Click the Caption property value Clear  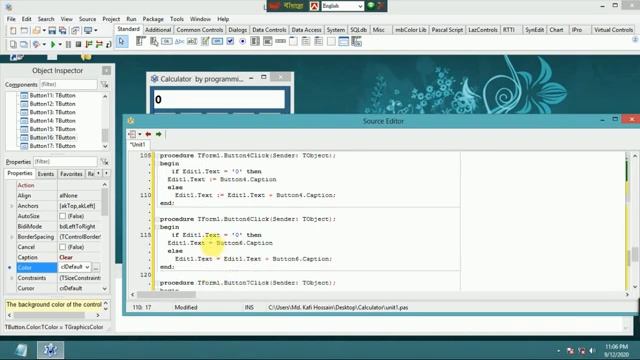click(x=66, y=258)
